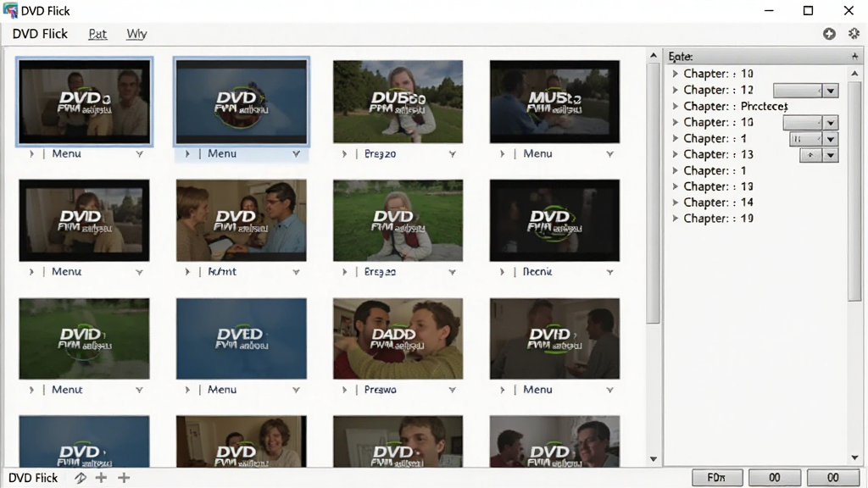Expand the Chapter: Practeces tree node
The width and height of the screenshot is (868, 488).
click(x=675, y=106)
